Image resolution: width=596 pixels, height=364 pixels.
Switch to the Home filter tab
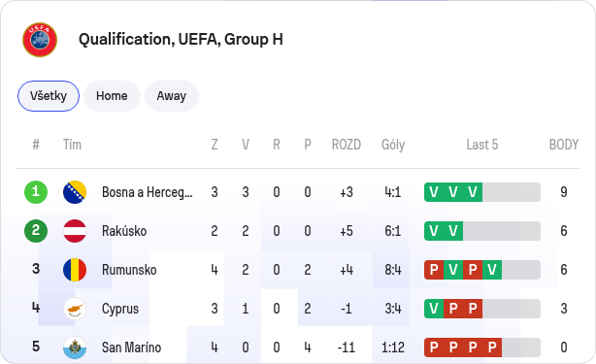click(x=112, y=96)
